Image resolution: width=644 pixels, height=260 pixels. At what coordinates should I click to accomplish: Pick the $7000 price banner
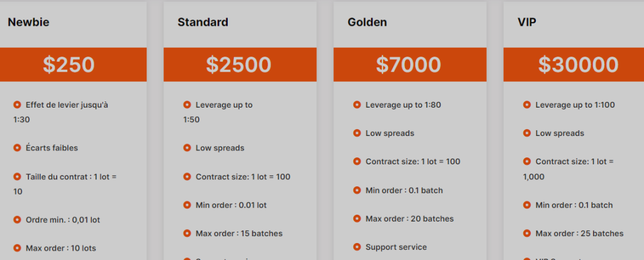409,64
